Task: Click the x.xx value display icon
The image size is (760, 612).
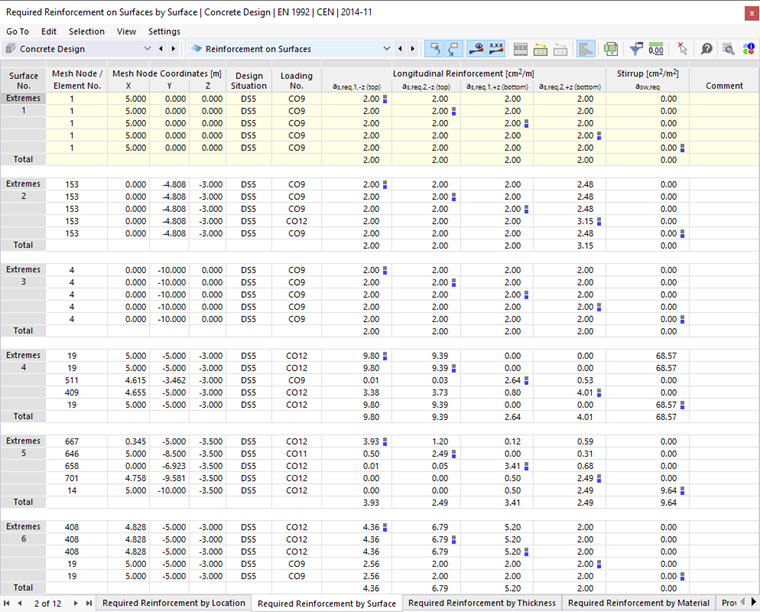Action: (x=495, y=48)
